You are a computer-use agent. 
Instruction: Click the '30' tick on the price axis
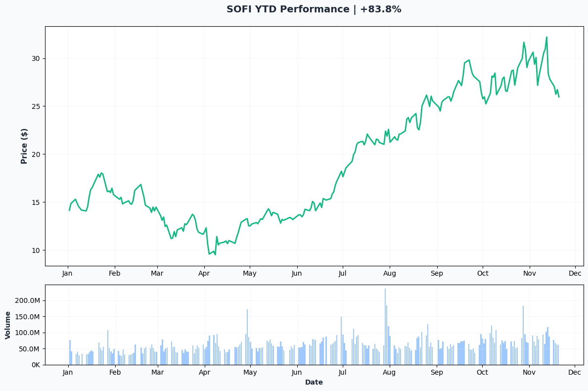[x=36, y=58]
